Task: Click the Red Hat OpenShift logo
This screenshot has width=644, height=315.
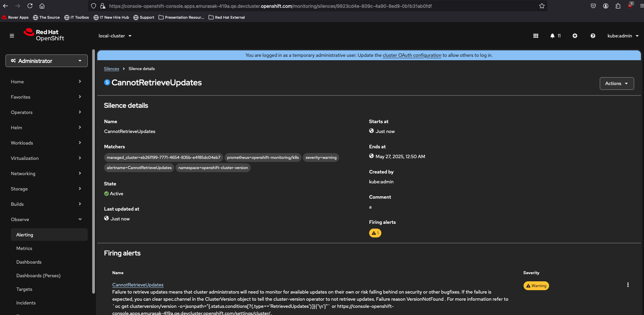Action: tap(44, 35)
